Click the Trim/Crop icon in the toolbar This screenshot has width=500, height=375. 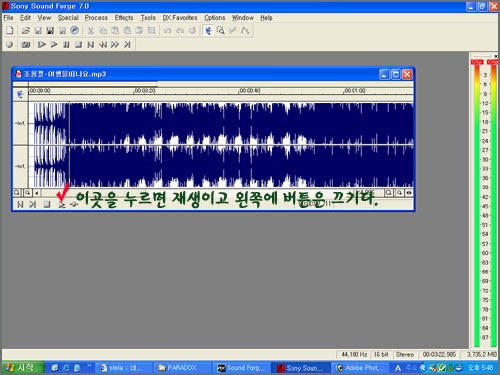[151, 31]
